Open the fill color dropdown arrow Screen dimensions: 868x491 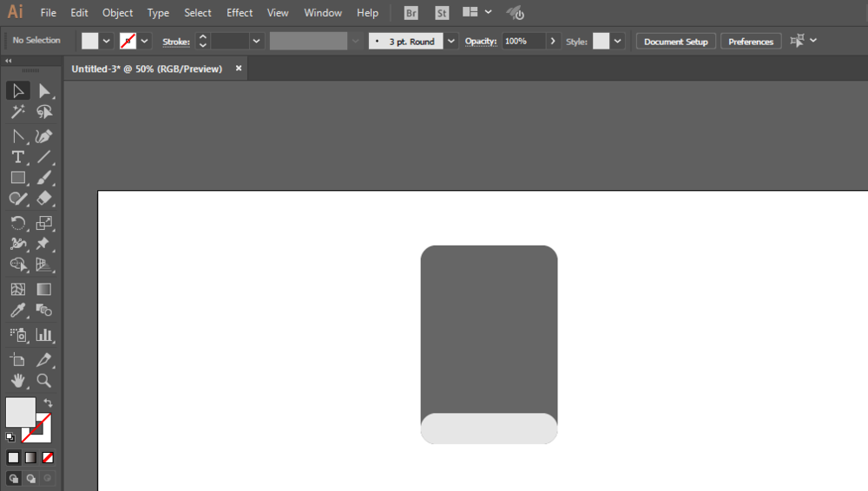click(106, 41)
